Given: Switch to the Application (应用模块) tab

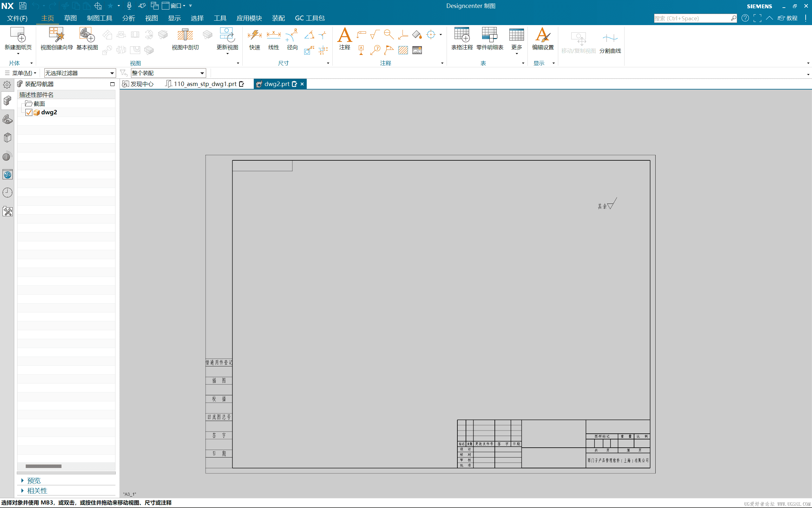Looking at the screenshot, I should pyautogui.click(x=249, y=18).
